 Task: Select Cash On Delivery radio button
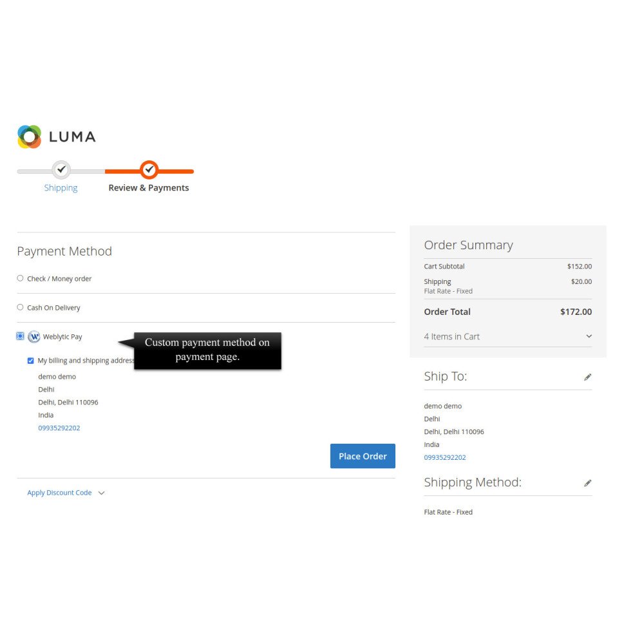(x=20, y=307)
